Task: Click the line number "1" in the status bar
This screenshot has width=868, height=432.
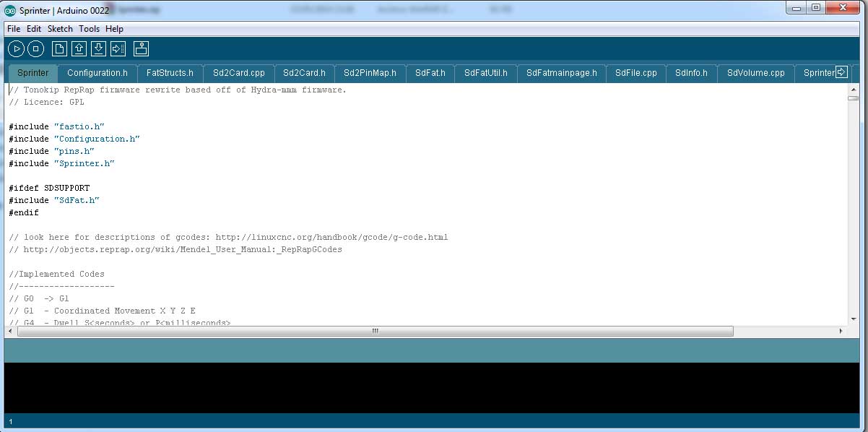Action: [x=10, y=421]
